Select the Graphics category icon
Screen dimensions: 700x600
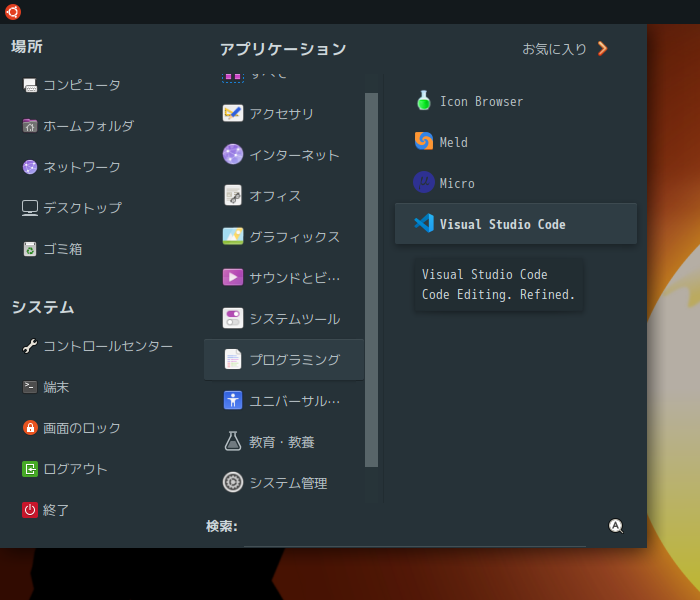[233, 237]
